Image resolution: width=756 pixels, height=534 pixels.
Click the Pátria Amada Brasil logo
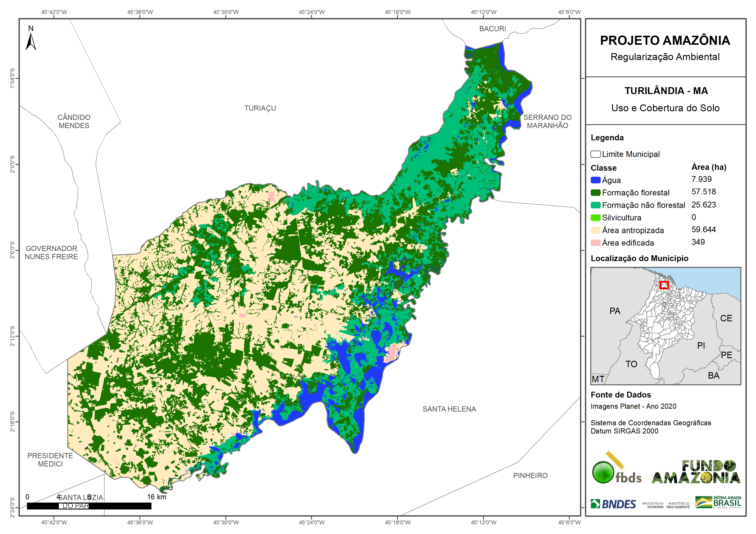[x=719, y=502]
